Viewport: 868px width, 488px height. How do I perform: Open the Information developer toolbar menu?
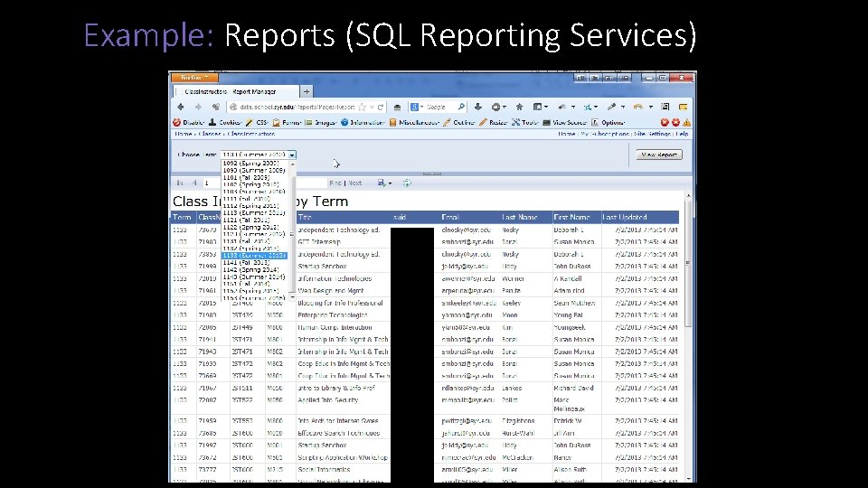coord(363,122)
